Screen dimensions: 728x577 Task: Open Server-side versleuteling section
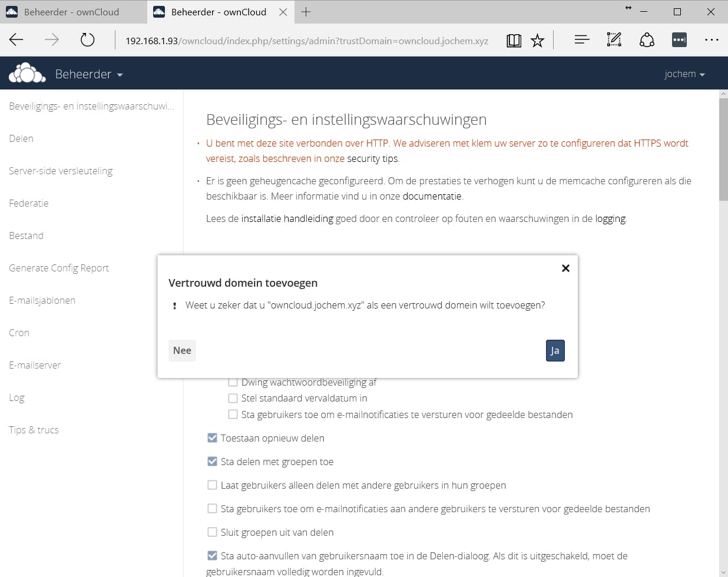(61, 171)
